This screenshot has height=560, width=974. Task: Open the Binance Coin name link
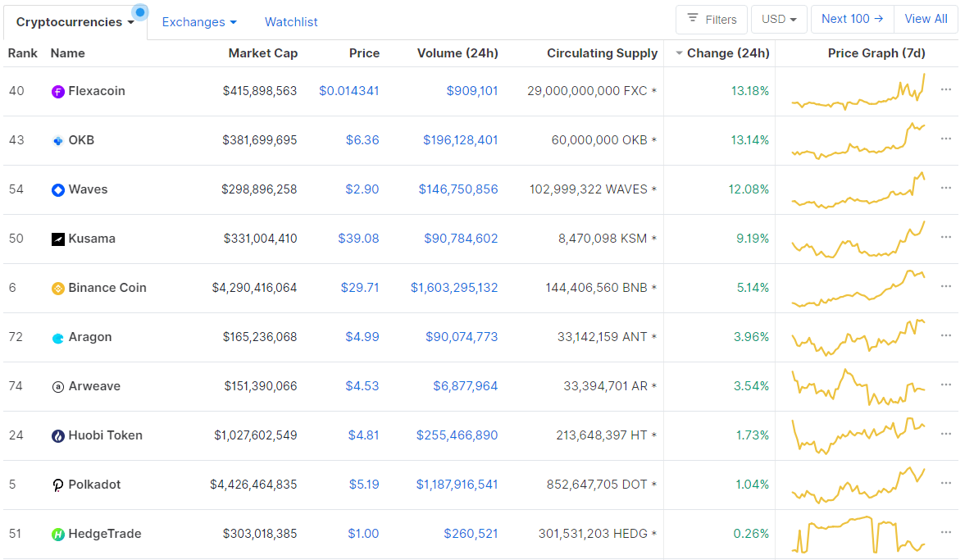click(x=107, y=288)
